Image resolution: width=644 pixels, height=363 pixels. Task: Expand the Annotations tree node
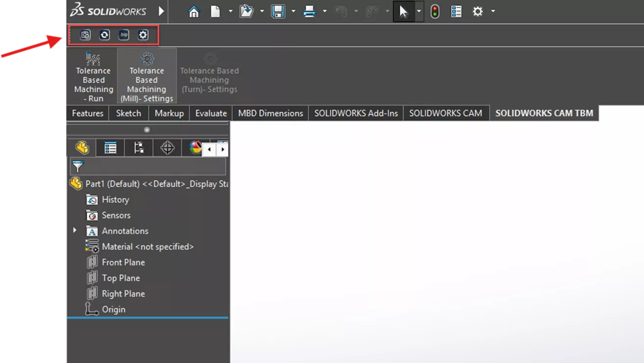[x=75, y=230]
